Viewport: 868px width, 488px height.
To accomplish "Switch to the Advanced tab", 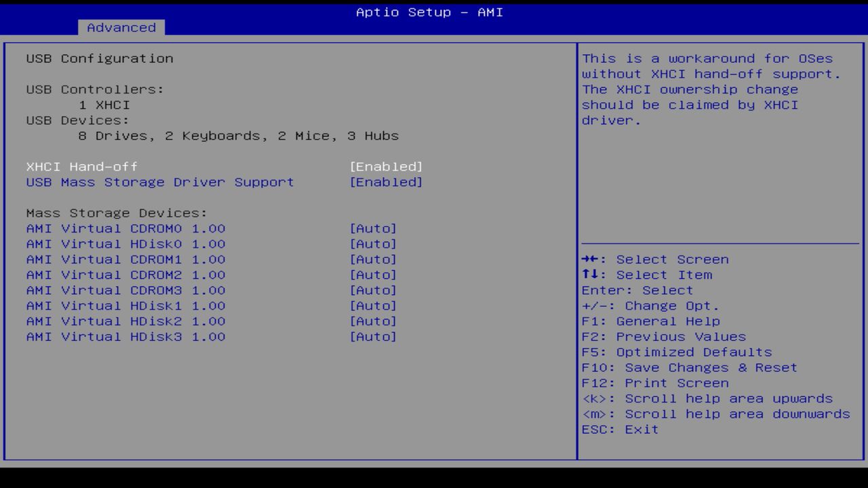I will [121, 27].
